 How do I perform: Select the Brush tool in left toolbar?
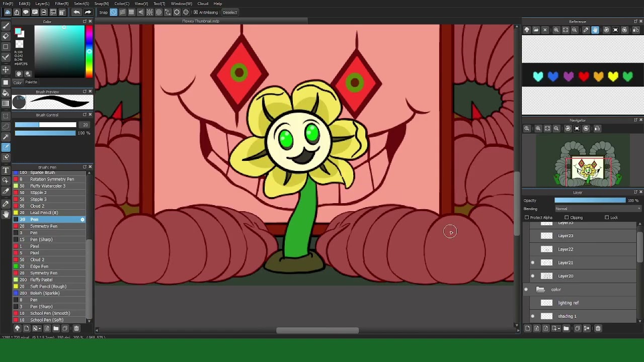[x=6, y=26]
